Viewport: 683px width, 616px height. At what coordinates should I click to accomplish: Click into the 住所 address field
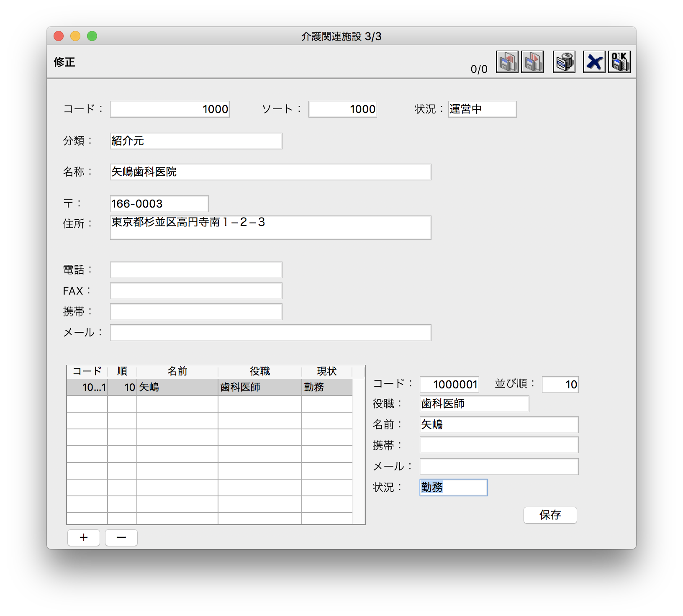point(270,228)
